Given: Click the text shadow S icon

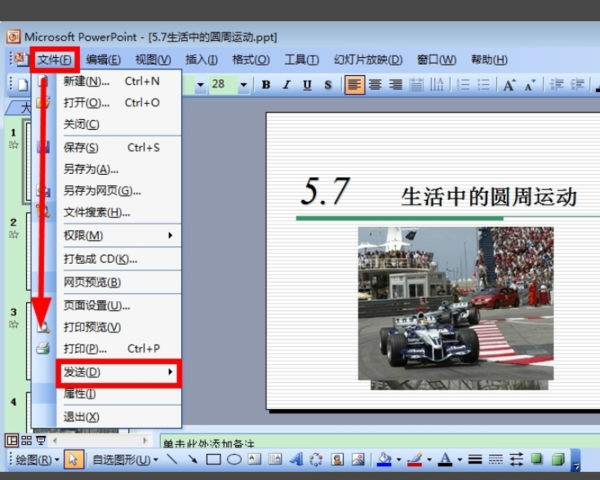Looking at the screenshot, I should (327, 85).
